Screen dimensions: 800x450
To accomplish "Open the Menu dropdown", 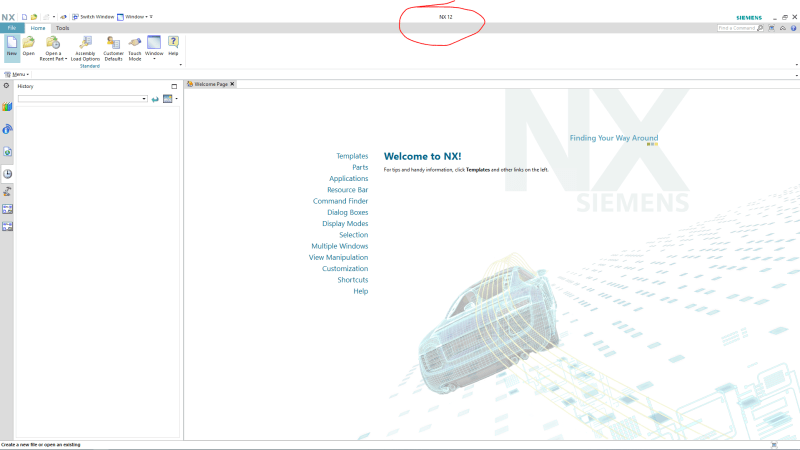I will pos(17,74).
